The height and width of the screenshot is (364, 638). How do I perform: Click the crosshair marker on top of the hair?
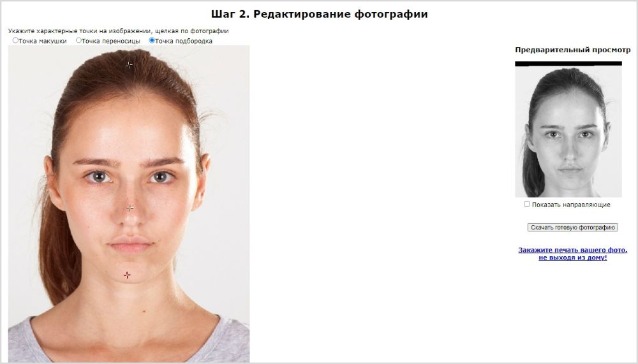[129, 64]
